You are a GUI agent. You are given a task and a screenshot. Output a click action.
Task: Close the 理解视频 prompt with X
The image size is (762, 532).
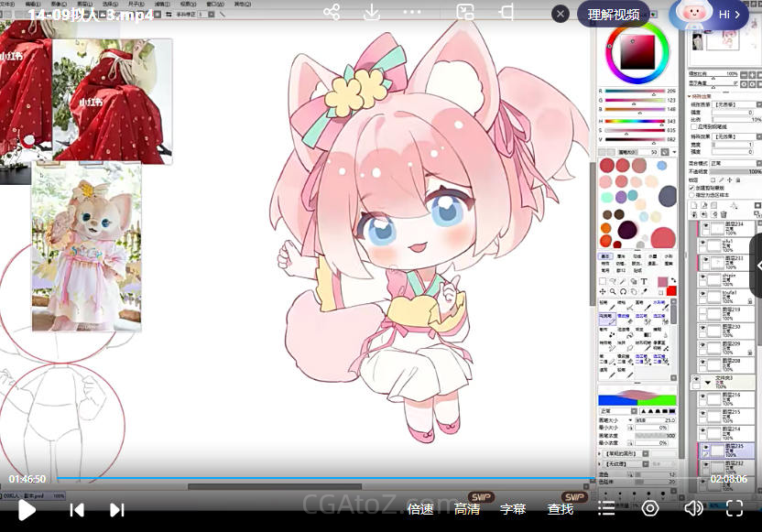pyautogui.click(x=560, y=14)
